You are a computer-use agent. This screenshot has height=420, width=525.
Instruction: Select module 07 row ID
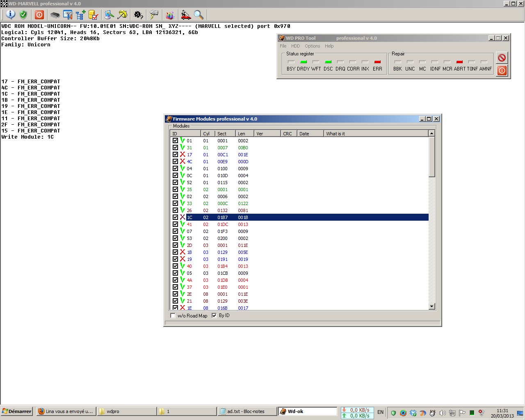pyautogui.click(x=189, y=231)
